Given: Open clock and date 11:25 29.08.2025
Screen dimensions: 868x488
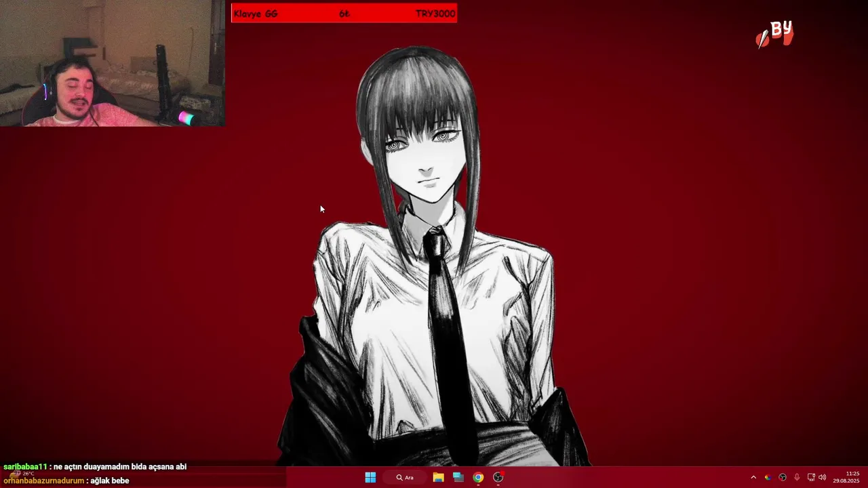Looking at the screenshot, I should (x=846, y=477).
